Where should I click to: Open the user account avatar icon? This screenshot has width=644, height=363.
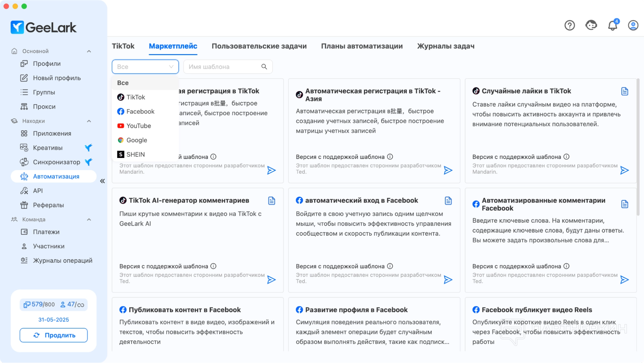tap(633, 25)
